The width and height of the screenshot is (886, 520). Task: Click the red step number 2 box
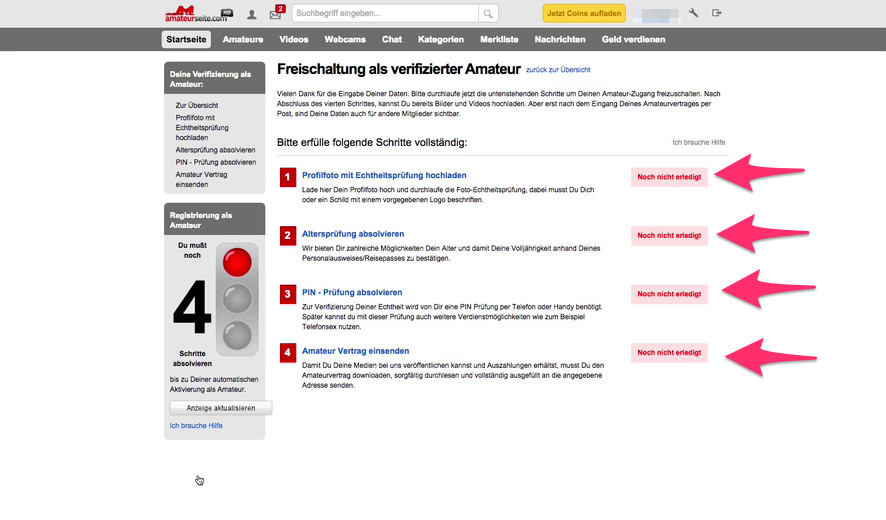click(288, 235)
